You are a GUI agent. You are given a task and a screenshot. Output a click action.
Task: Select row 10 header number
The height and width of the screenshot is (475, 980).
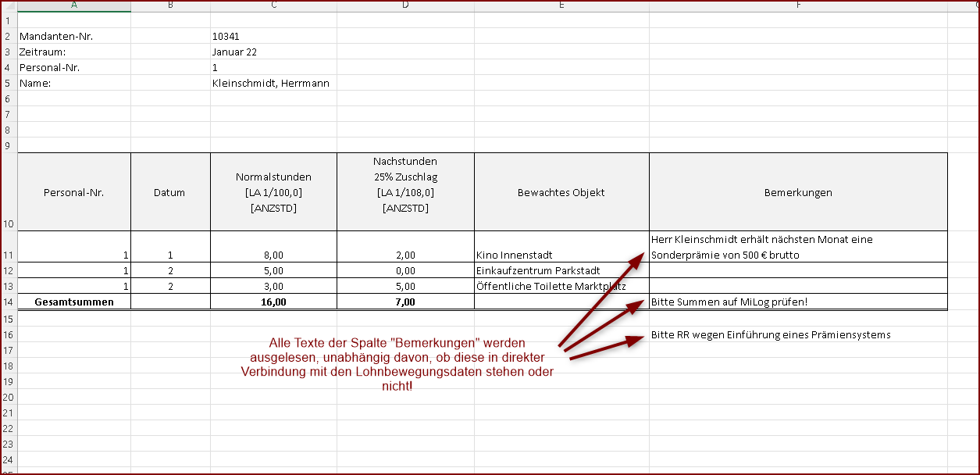8,224
